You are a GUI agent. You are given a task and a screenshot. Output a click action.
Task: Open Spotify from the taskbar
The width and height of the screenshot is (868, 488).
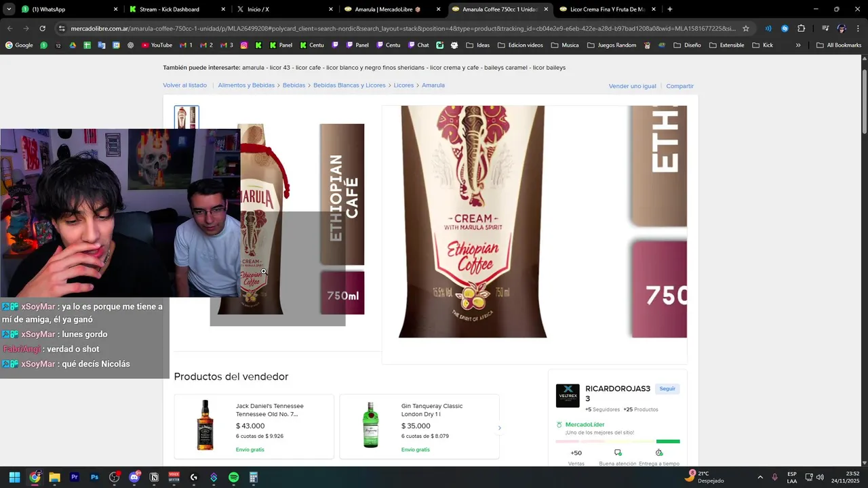click(233, 477)
